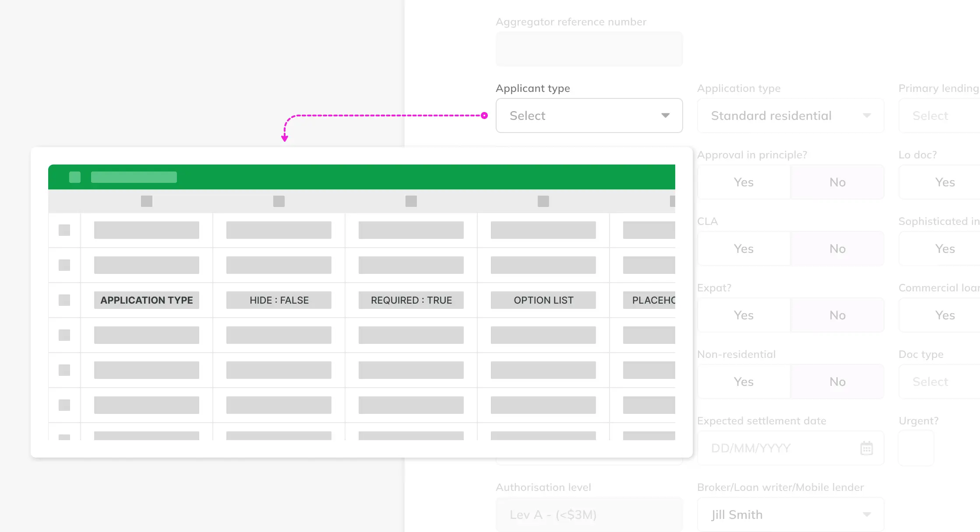Click the spreadsheet app icon in green header
The width and height of the screenshot is (980, 532).
(x=75, y=177)
